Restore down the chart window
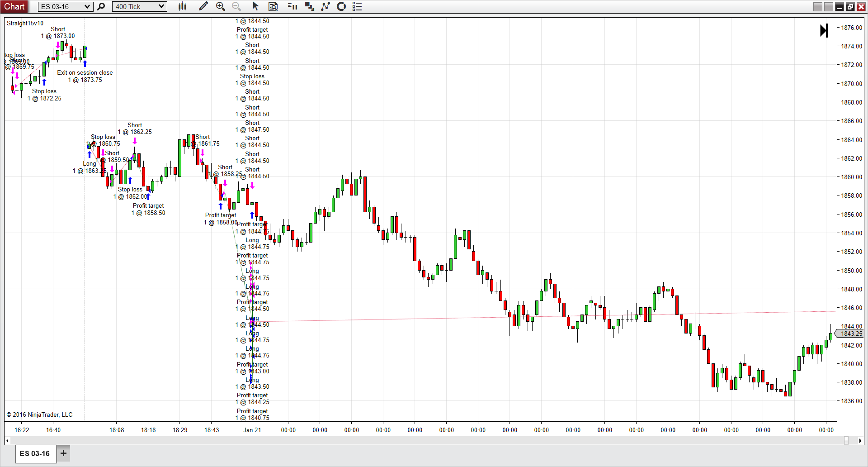 click(850, 7)
